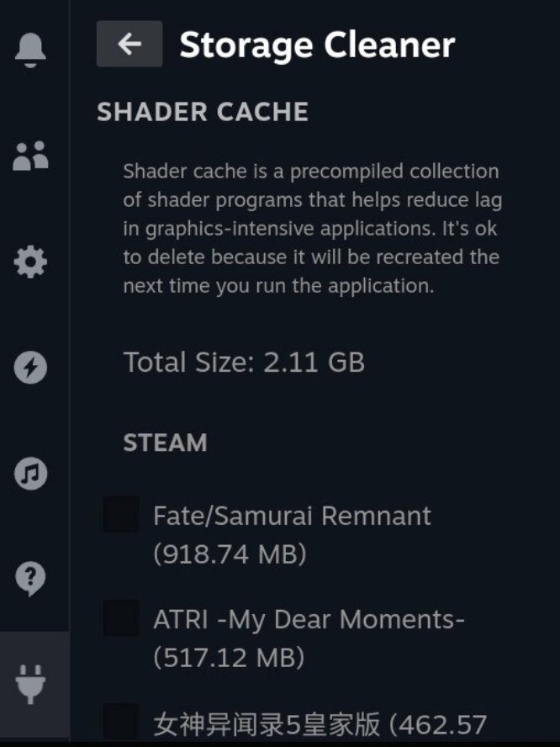Click the Fate/Samurai Remnant game name

pyautogui.click(x=292, y=515)
